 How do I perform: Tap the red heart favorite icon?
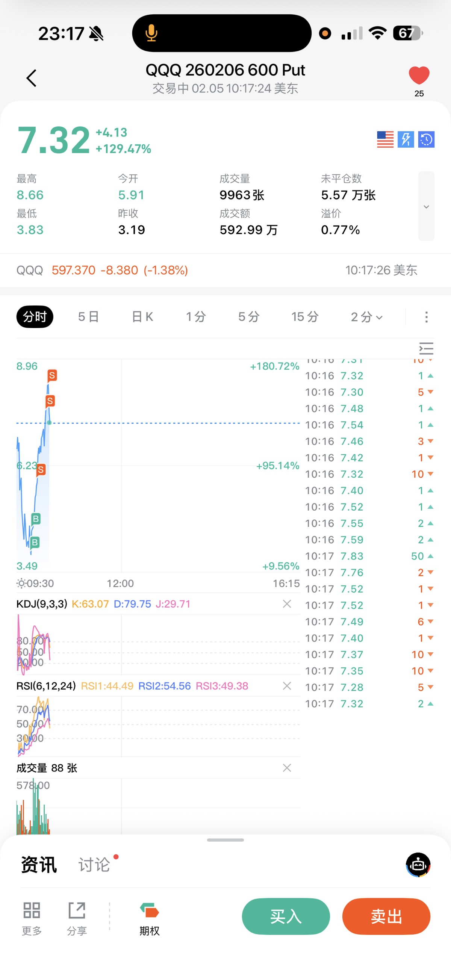tap(419, 75)
